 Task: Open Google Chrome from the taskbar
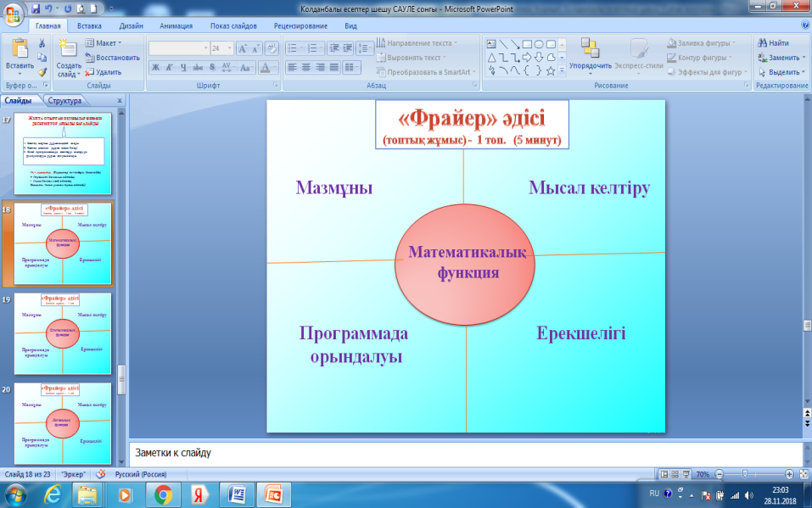164,494
